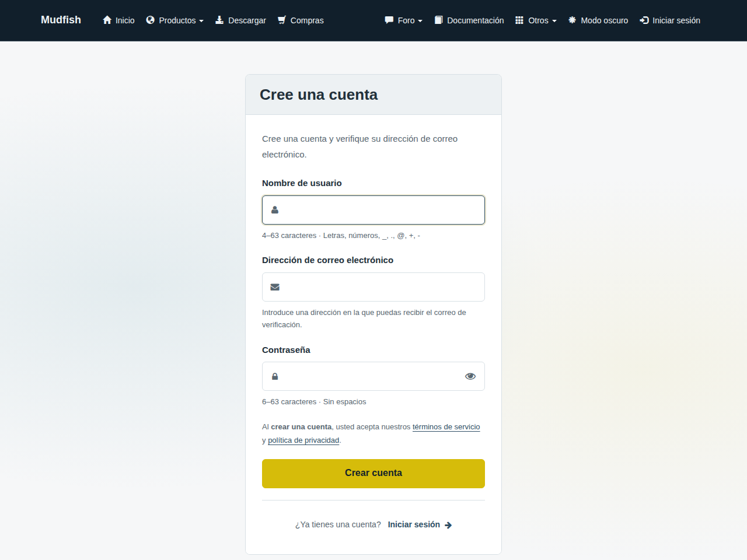Focus the Contraseña password input field
The image size is (747, 560).
click(x=373, y=376)
